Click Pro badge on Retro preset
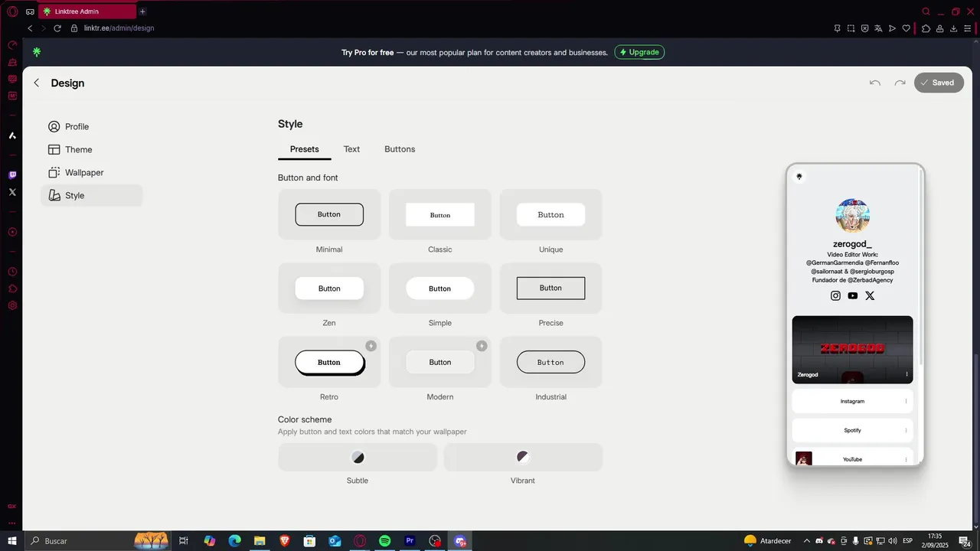The width and height of the screenshot is (980, 551). coord(371,346)
